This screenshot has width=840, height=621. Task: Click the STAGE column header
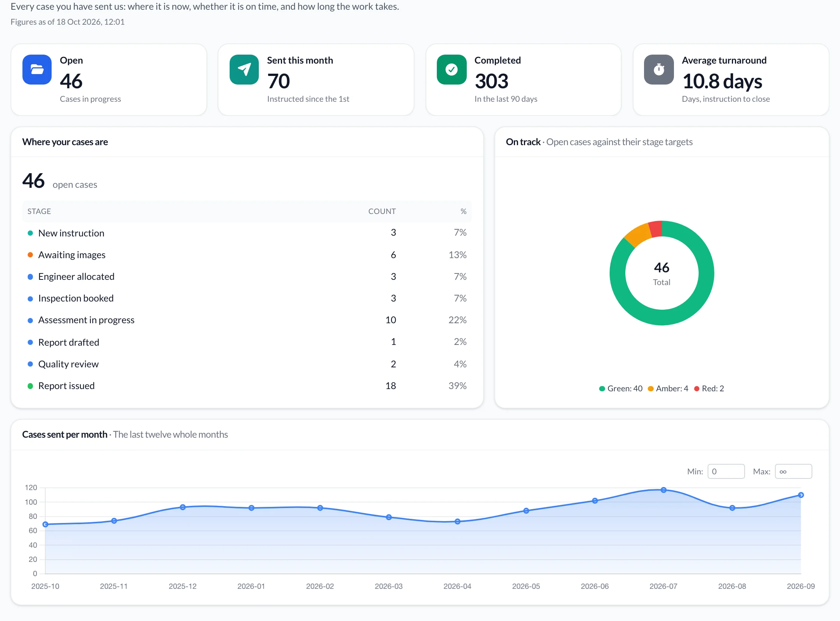(x=39, y=211)
